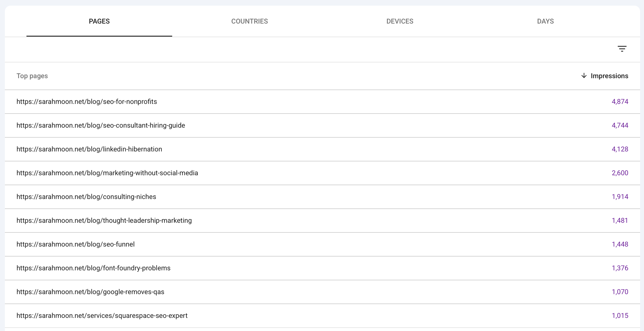Screen dimensions: 644x331
Task: Sort by the Impressions column header
Action: (x=609, y=76)
